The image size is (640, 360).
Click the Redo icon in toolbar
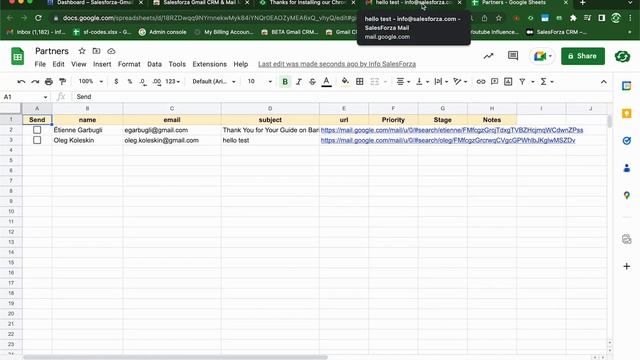tap(35, 82)
